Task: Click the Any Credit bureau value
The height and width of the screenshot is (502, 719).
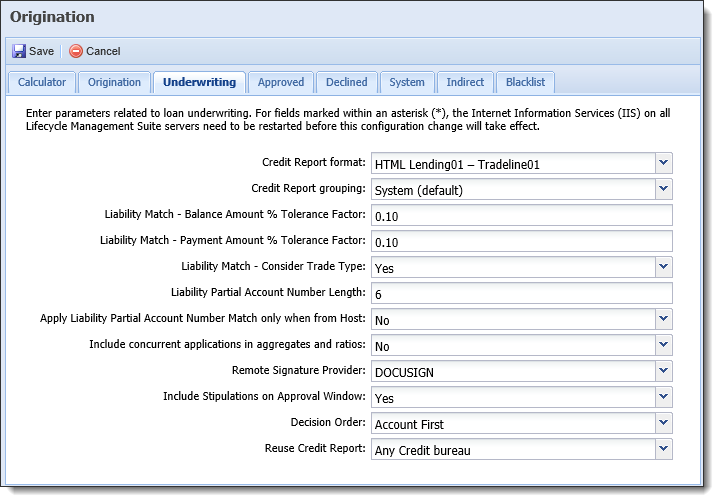Action: pos(422,451)
